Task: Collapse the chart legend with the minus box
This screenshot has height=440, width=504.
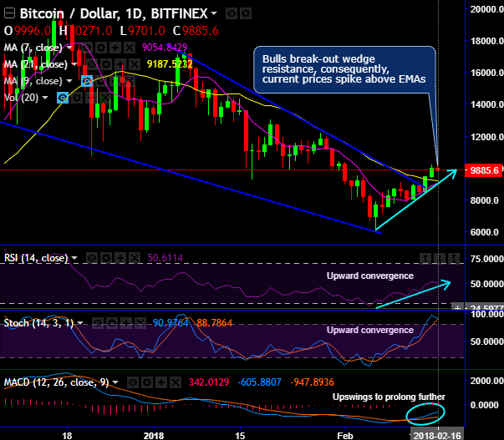Action: 10,14
